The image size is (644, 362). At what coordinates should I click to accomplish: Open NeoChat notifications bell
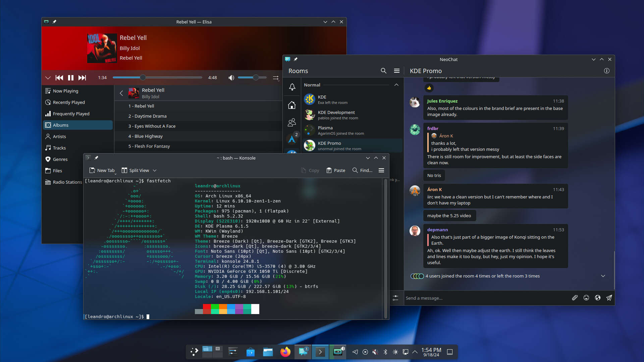coord(292,87)
